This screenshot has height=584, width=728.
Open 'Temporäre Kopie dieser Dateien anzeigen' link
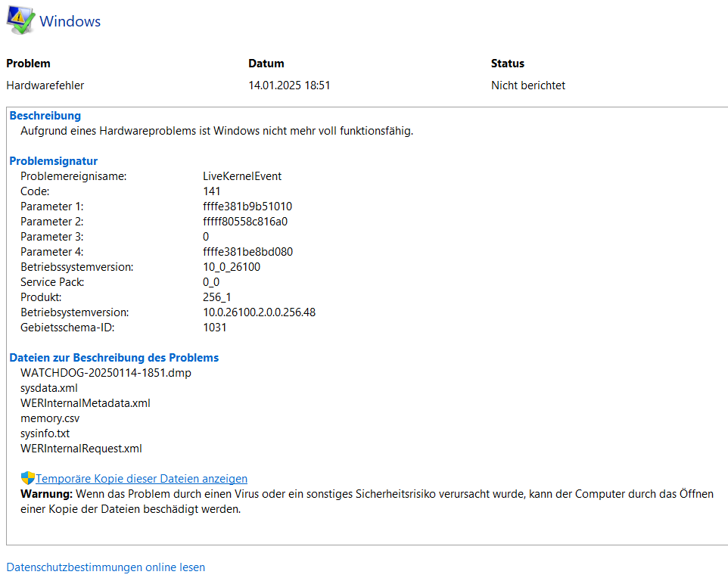coord(142,479)
